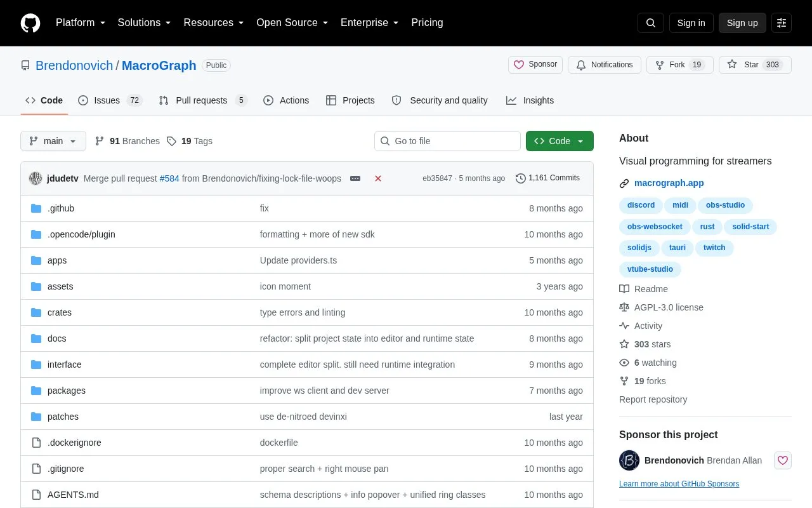Click the commits history clock icon
812x508 pixels.
[521, 178]
